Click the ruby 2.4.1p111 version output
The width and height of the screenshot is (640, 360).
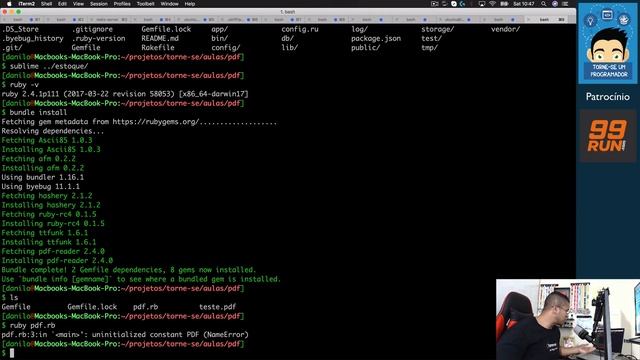(x=125, y=94)
